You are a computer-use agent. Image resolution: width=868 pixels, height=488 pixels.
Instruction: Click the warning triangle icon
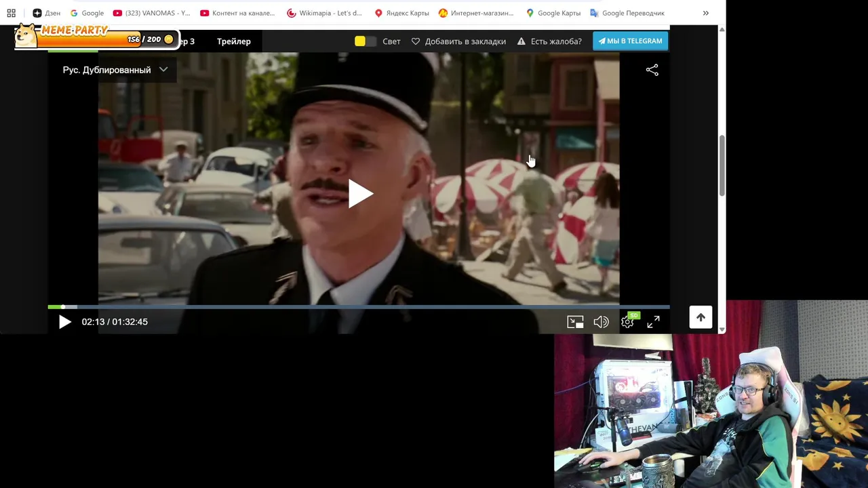pyautogui.click(x=521, y=41)
